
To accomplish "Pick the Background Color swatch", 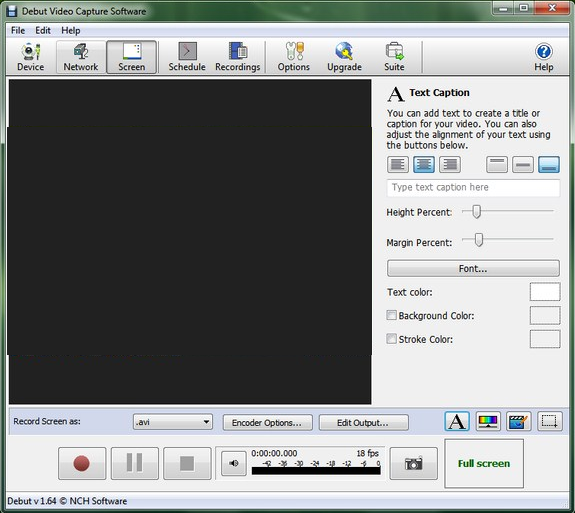I will tap(545, 315).
